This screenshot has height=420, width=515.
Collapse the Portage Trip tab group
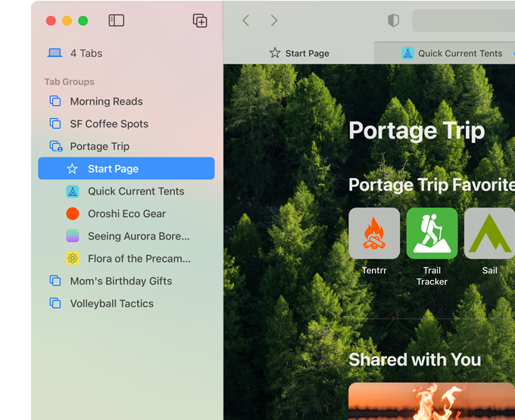tap(99, 147)
